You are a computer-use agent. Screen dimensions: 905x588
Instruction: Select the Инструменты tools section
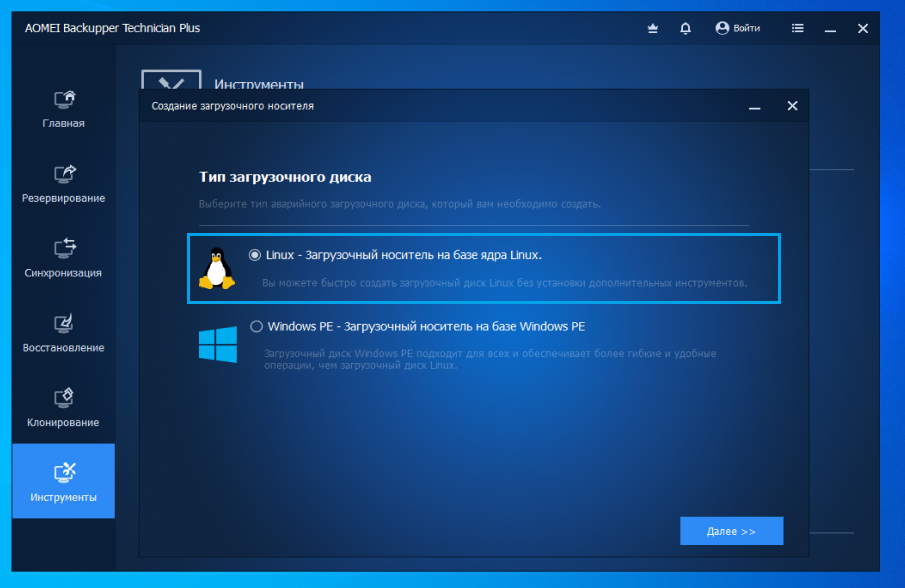click(x=63, y=481)
